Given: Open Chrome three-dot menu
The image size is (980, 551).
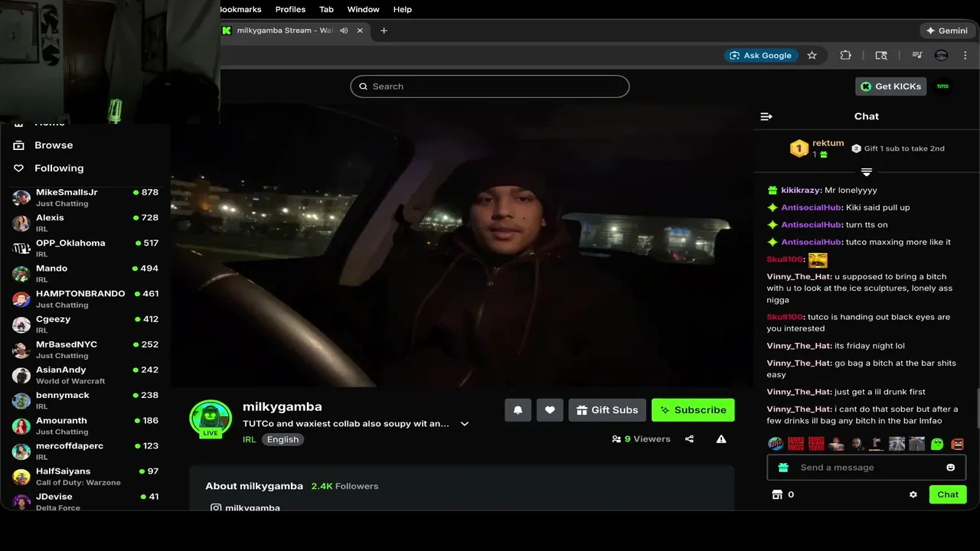Looking at the screenshot, I should click(965, 55).
